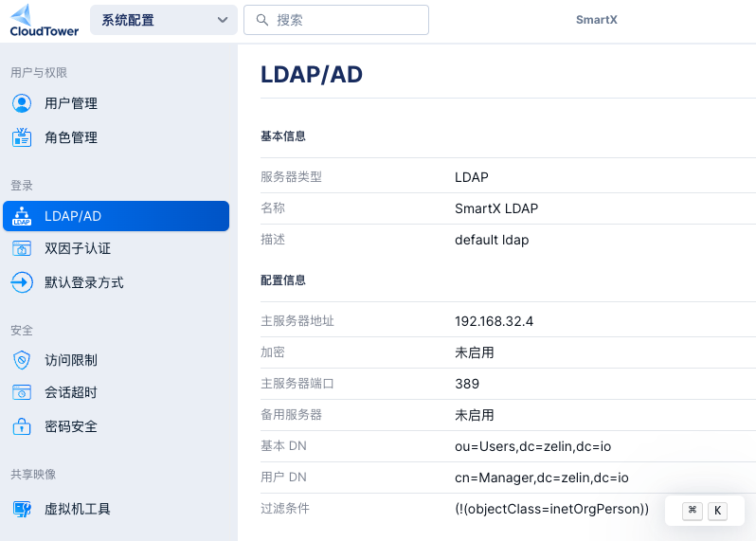Select LDAP/AD in the sidebar

pos(116,216)
